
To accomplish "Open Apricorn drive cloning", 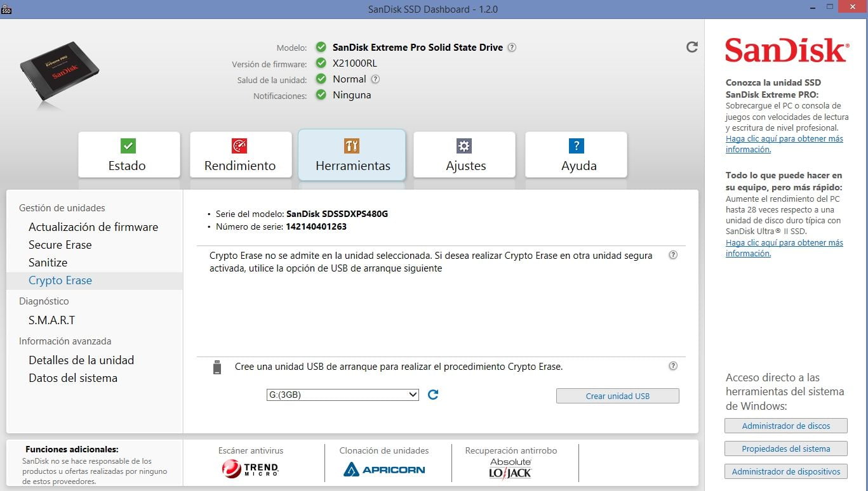I will 384,470.
